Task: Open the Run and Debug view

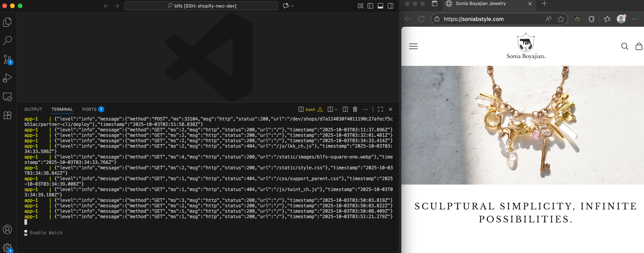Action: [x=8, y=77]
